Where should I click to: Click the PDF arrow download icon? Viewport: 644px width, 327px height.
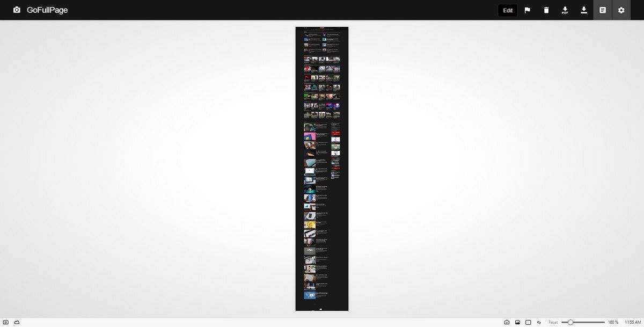click(x=565, y=10)
